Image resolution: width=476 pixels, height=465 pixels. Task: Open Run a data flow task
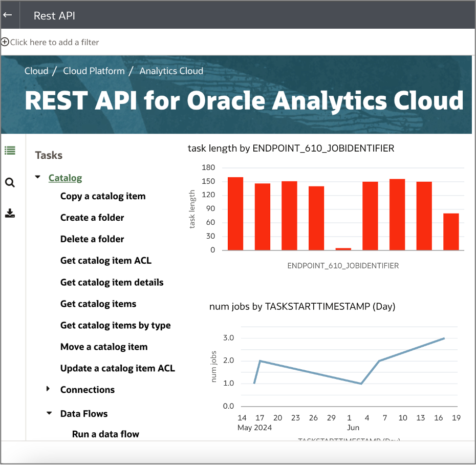105,434
